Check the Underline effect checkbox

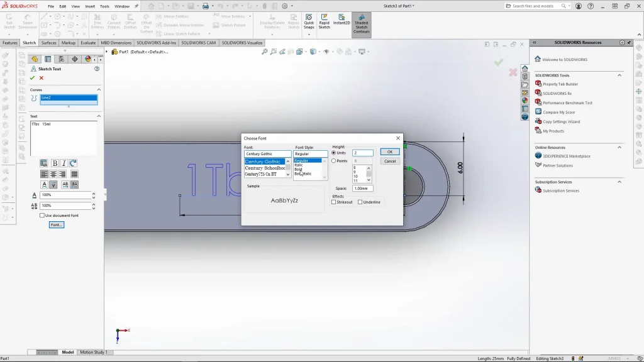(360, 202)
